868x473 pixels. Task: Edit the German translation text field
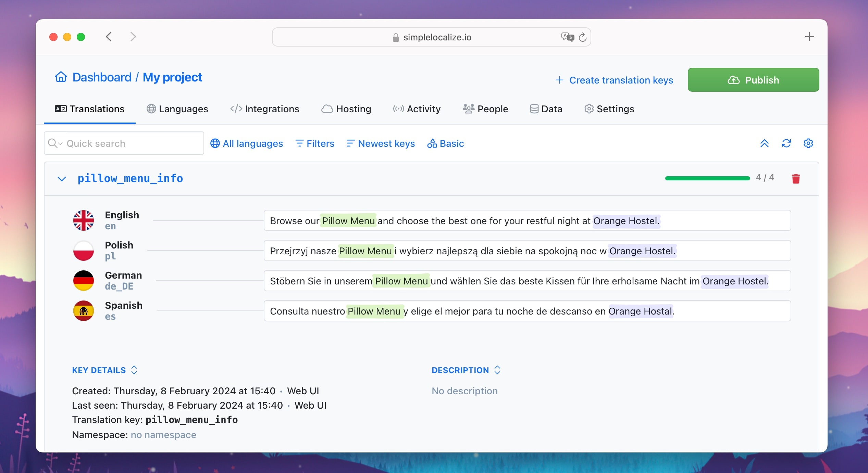point(527,281)
